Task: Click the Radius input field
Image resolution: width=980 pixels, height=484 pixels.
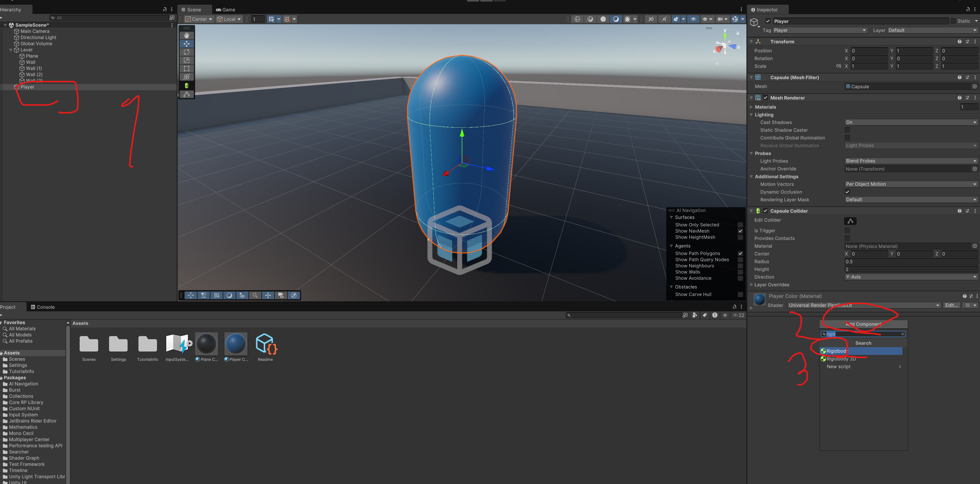Action: (910, 262)
